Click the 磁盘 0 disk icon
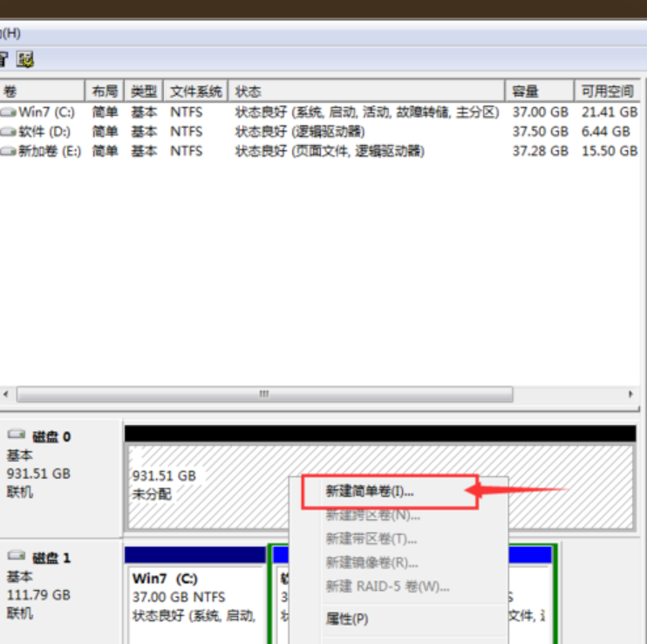This screenshot has width=647, height=644. point(17,435)
